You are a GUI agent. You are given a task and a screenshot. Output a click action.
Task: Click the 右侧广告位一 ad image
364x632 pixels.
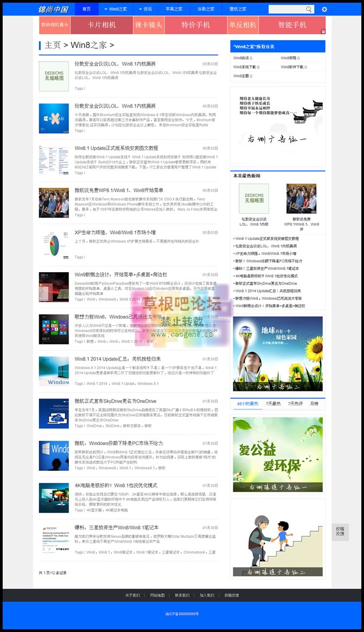pos(278,126)
